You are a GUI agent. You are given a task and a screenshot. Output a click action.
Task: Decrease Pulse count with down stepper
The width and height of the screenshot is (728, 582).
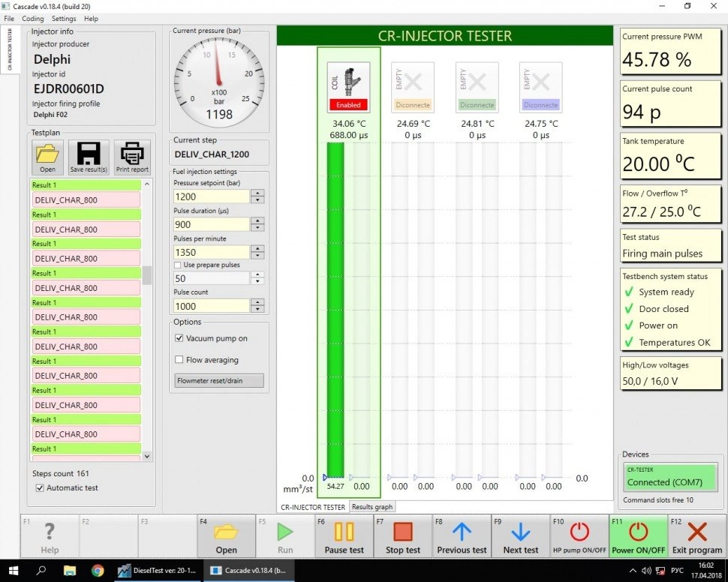click(257, 310)
